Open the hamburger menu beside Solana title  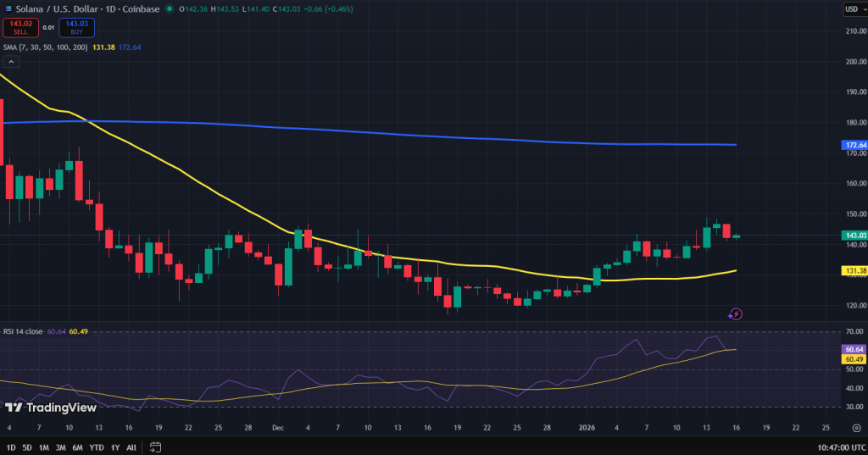[8, 8]
